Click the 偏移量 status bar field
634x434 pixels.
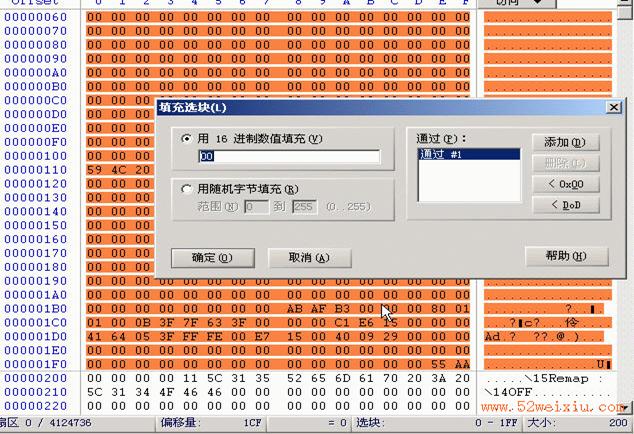click(210, 423)
